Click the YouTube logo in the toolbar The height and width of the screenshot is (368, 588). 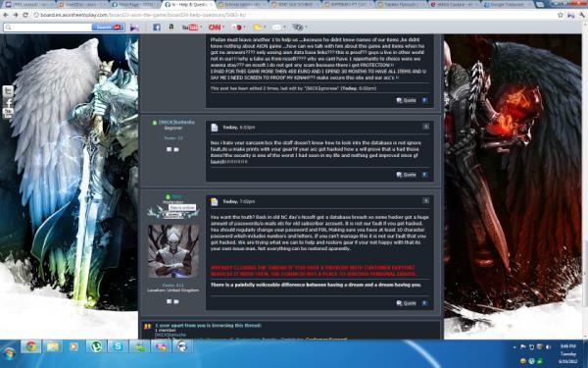(190, 27)
